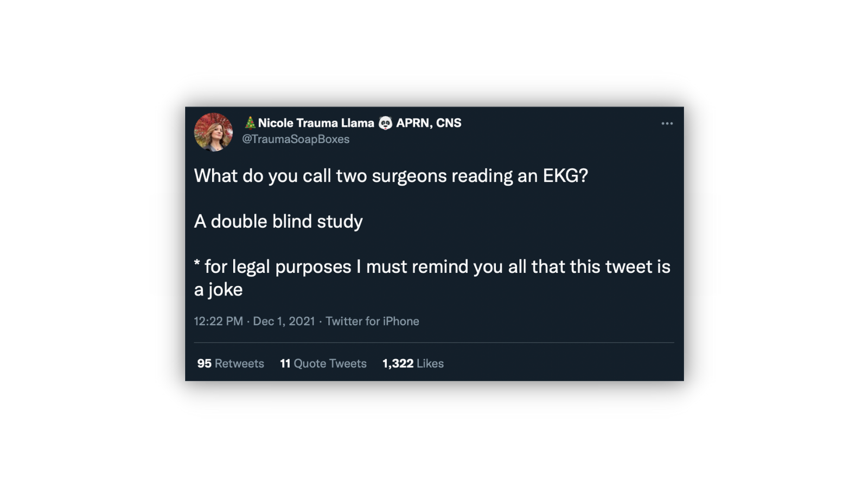The width and height of the screenshot is (868, 488).
Task: Open the @TraumaSoapBoxes handle link
Action: coord(296,139)
